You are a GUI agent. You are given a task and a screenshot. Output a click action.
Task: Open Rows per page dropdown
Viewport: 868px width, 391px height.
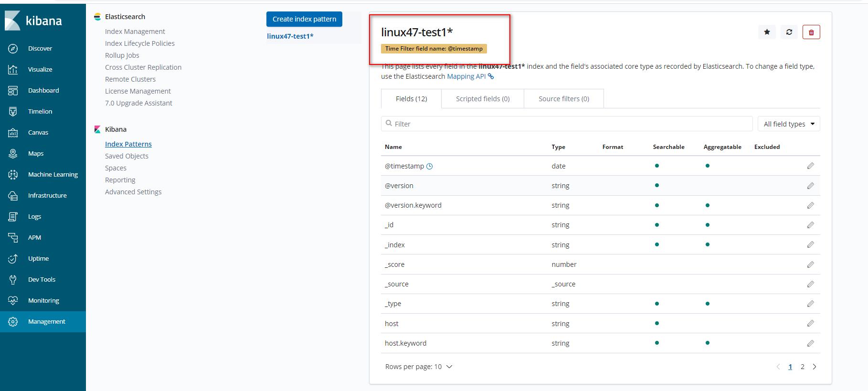(418, 367)
